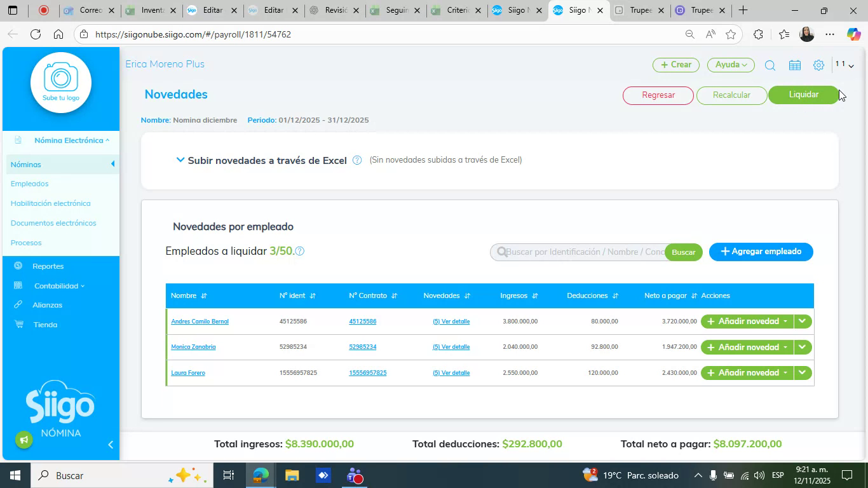Image resolution: width=868 pixels, height=488 pixels.
Task: Open Añadir novedad dropdown for Andres Camilo Bernal
Action: click(x=747, y=322)
